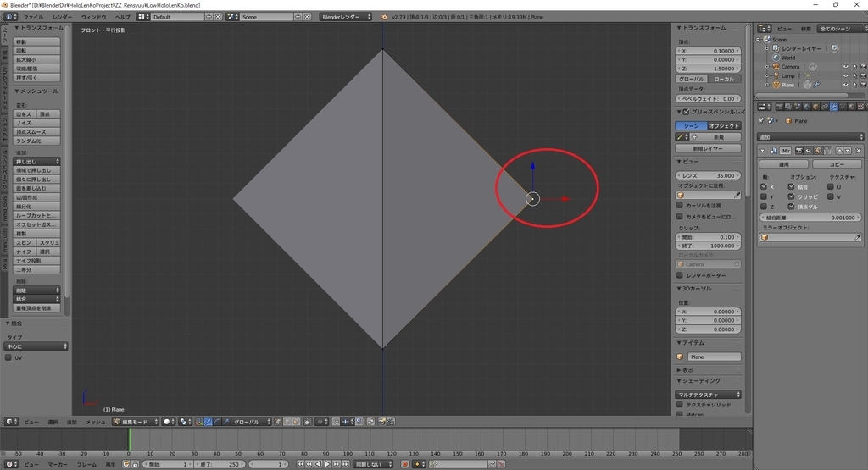The height and width of the screenshot is (470, 868).
Task: Toggle the 結合 merge option checkbox
Action: 791,187
